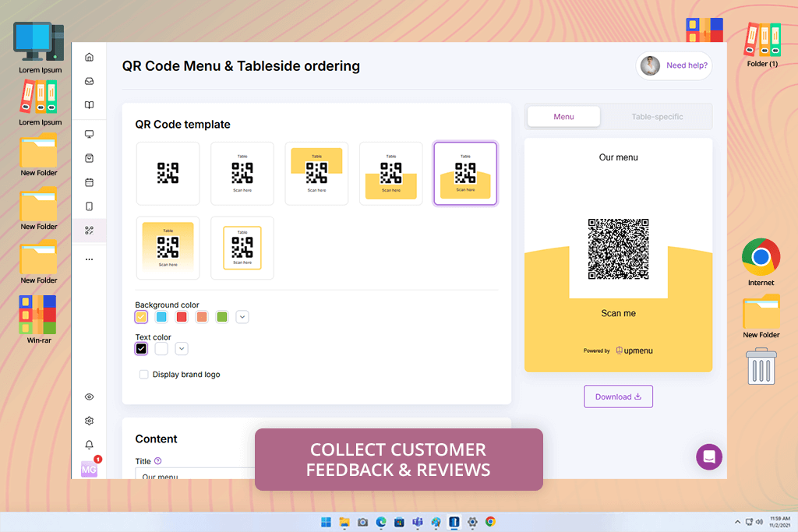Select the blue background color swatch
798x532 pixels.
tap(161, 317)
